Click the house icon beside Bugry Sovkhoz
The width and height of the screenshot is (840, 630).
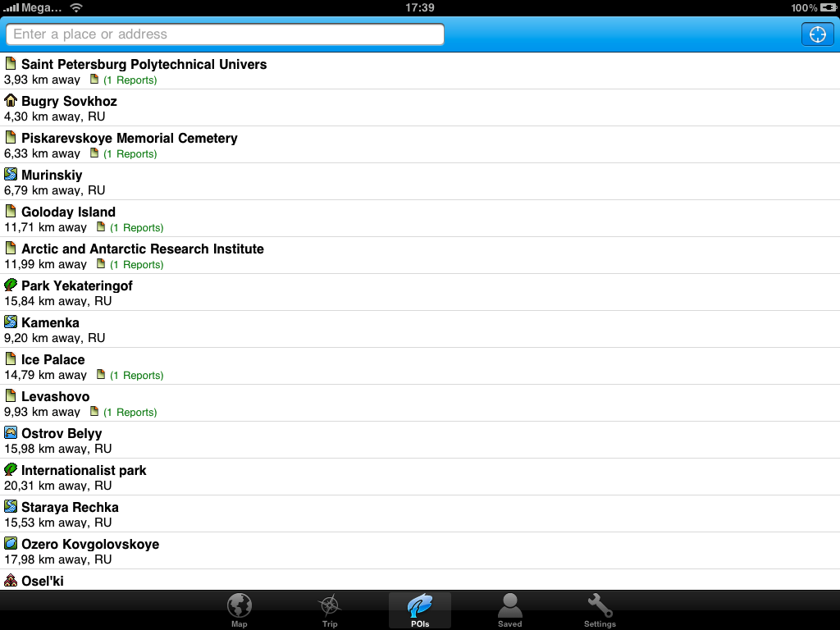[x=11, y=100]
